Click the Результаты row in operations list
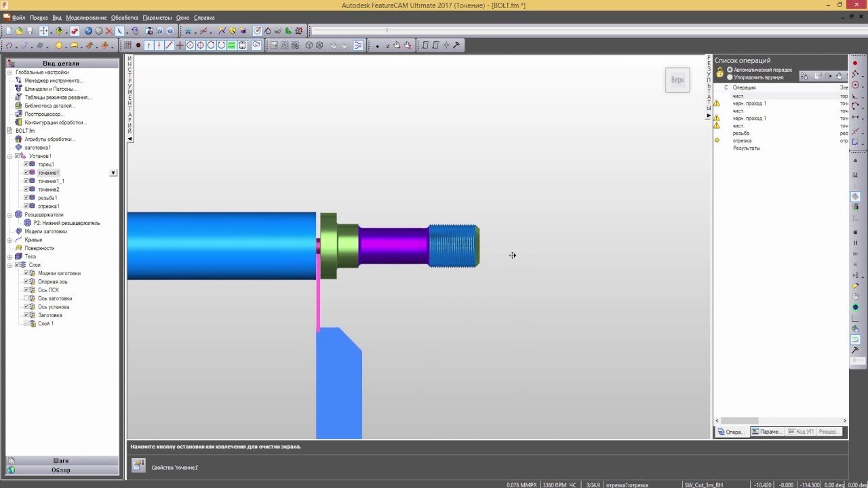 point(747,148)
